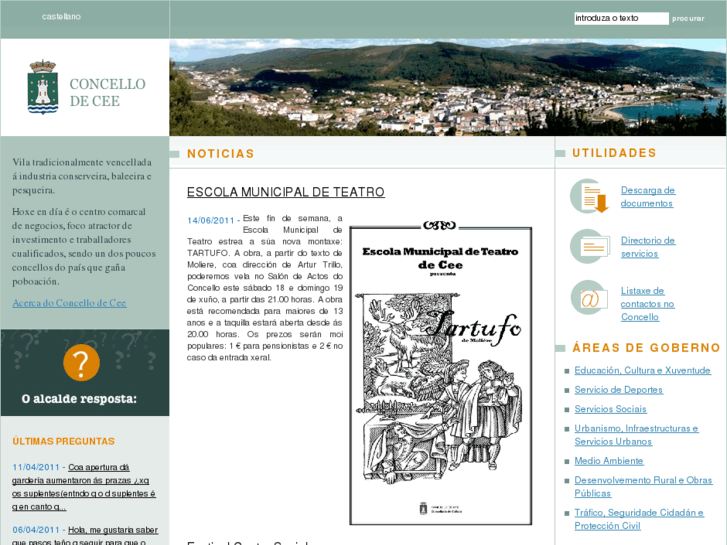Open Servicio de Deportes area
This screenshot has height=545, width=727.
tap(619, 390)
